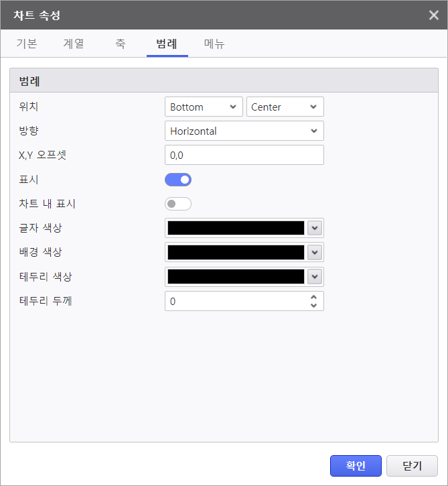Close the 차트 속성 dialog with X
The width and height of the screenshot is (448, 486).
pos(433,15)
